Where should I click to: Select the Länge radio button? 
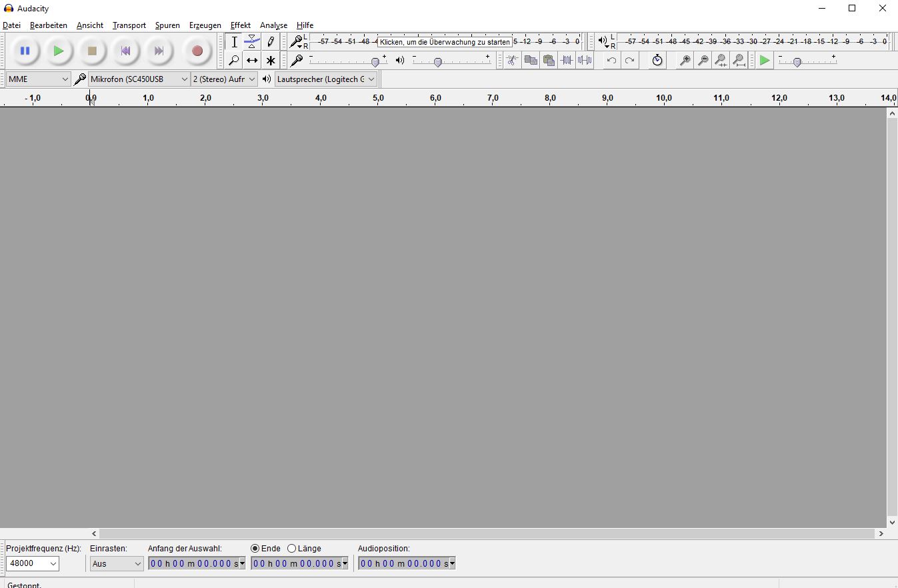click(291, 549)
